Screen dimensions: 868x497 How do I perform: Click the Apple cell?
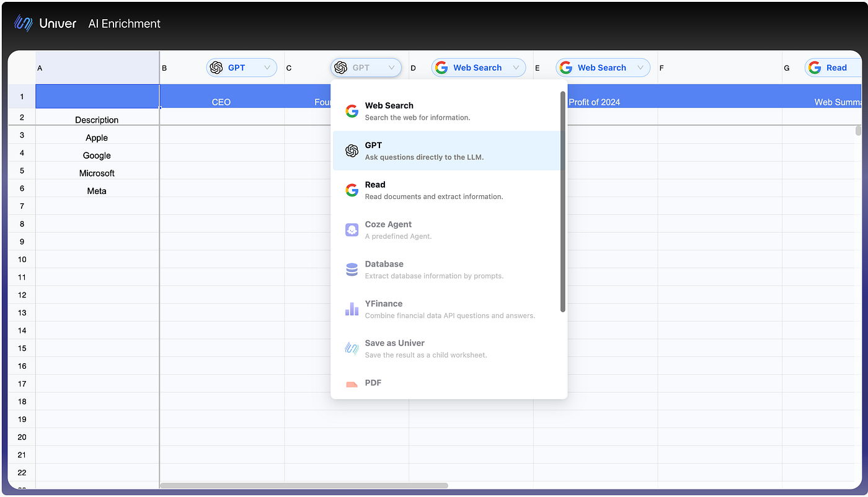pos(97,135)
